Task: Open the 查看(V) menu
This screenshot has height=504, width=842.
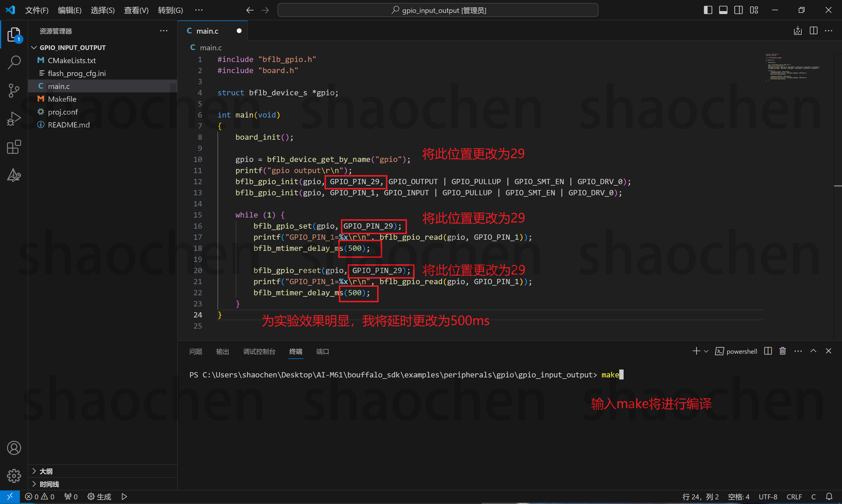Action: tap(136, 10)
